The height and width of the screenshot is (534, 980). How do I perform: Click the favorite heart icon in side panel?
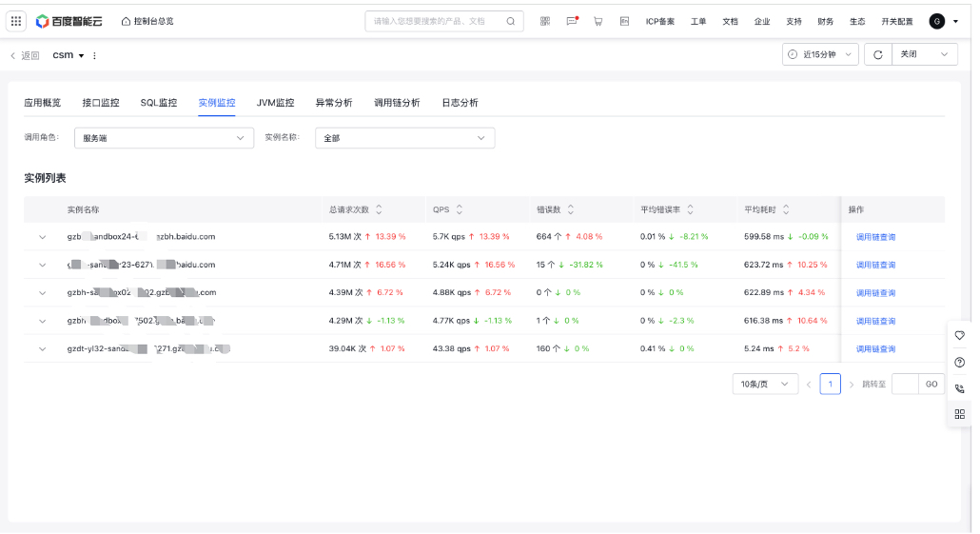[960, 336]
